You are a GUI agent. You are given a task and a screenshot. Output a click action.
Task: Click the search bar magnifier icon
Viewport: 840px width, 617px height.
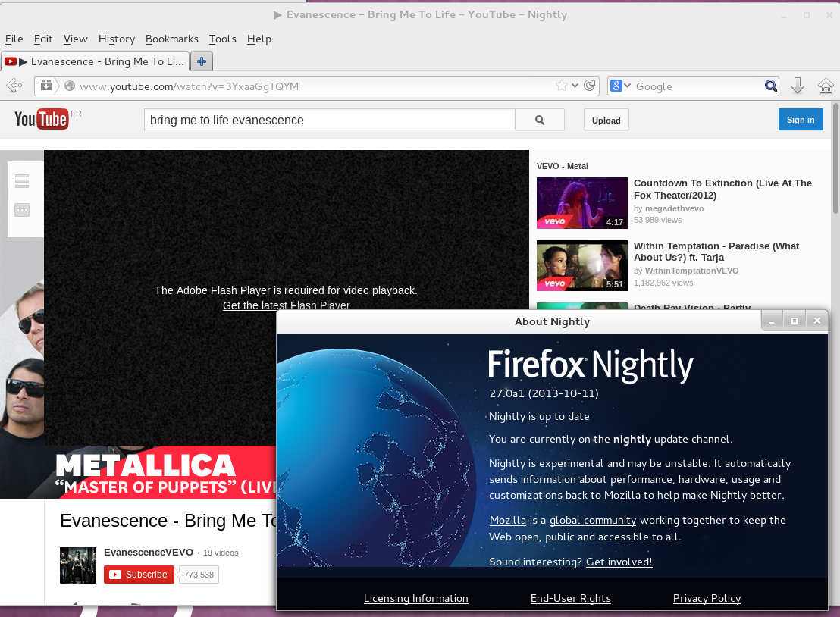(x=770, y=86)
